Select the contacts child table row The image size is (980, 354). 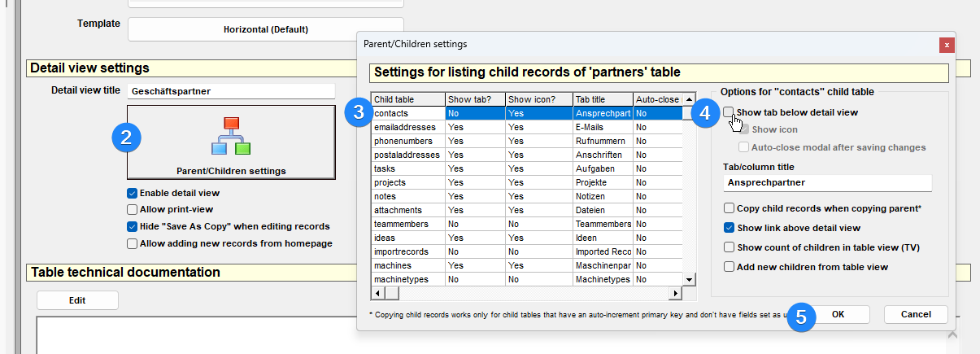(x=527, y=113)
